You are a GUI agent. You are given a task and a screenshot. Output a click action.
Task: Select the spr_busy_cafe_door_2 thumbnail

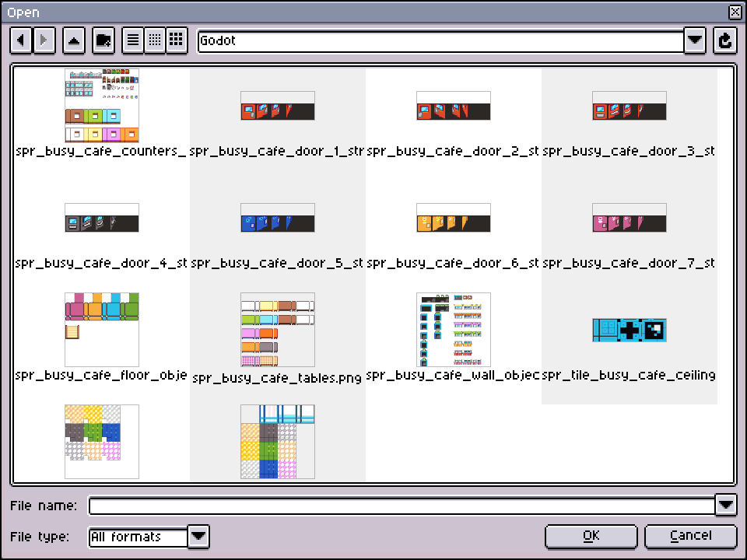coord(454,106)
